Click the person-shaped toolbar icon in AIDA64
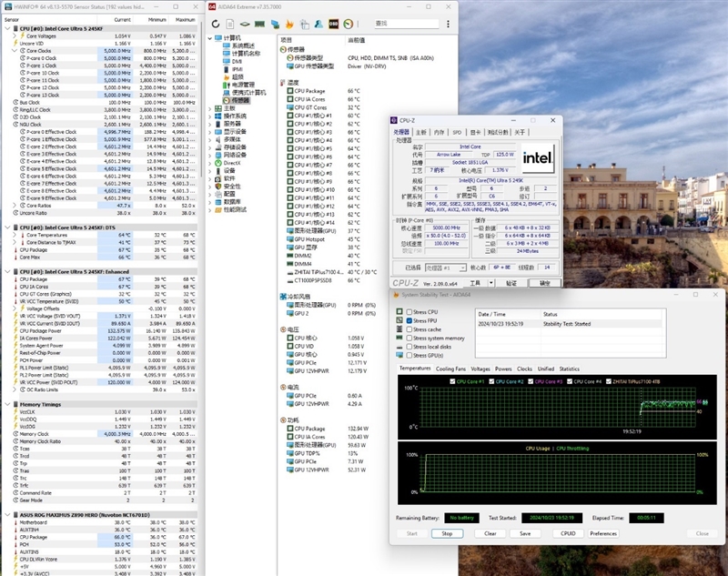This screenshot has width=728, height=576. [x=318, y=24]
